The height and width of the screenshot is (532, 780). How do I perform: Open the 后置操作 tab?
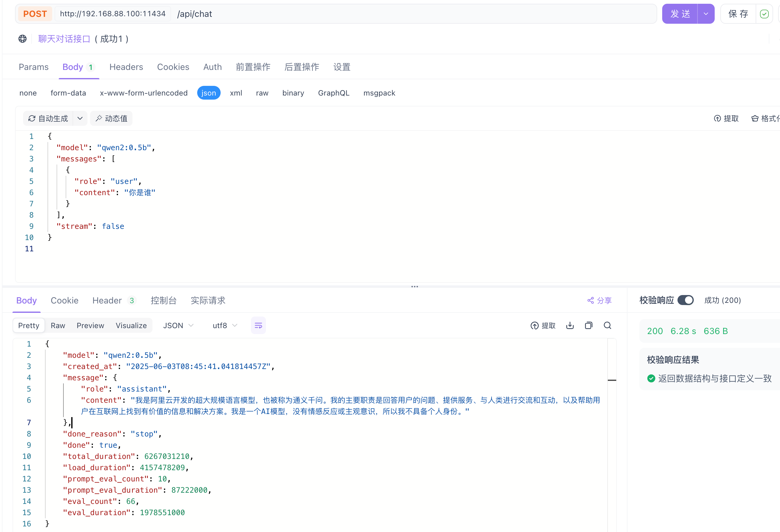[302, 67]
